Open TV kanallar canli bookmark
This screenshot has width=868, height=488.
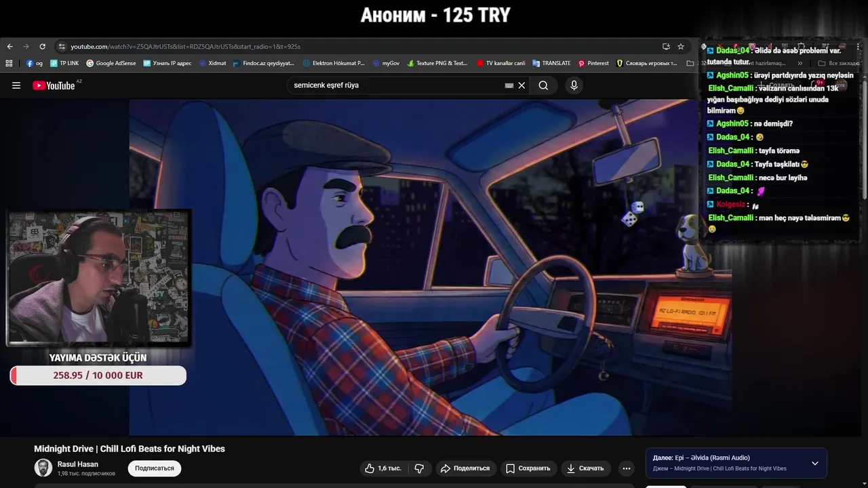(x=501, y=63)
